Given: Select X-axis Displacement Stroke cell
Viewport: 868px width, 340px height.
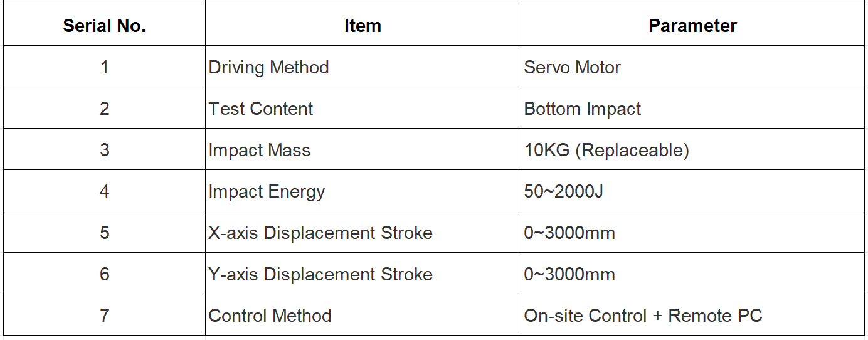Looking at the screenshot, I should pos(363,232).
